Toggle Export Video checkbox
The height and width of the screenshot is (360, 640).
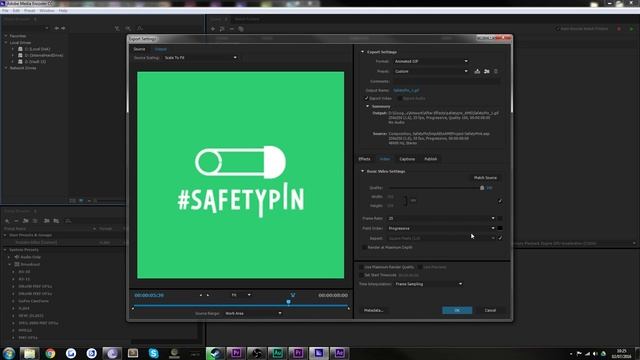point(366,98)
